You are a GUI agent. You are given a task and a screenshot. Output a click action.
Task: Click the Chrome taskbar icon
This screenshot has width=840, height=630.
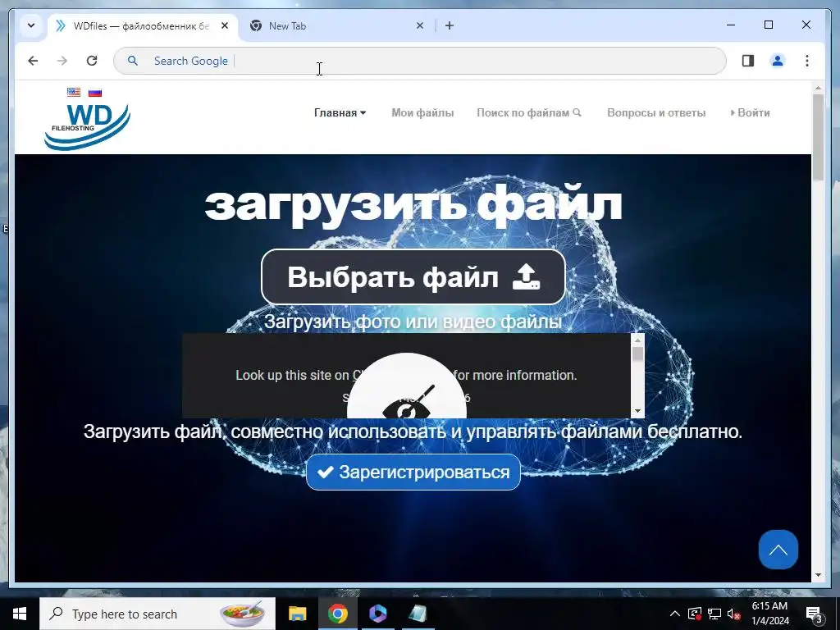(x=337, y=614)
